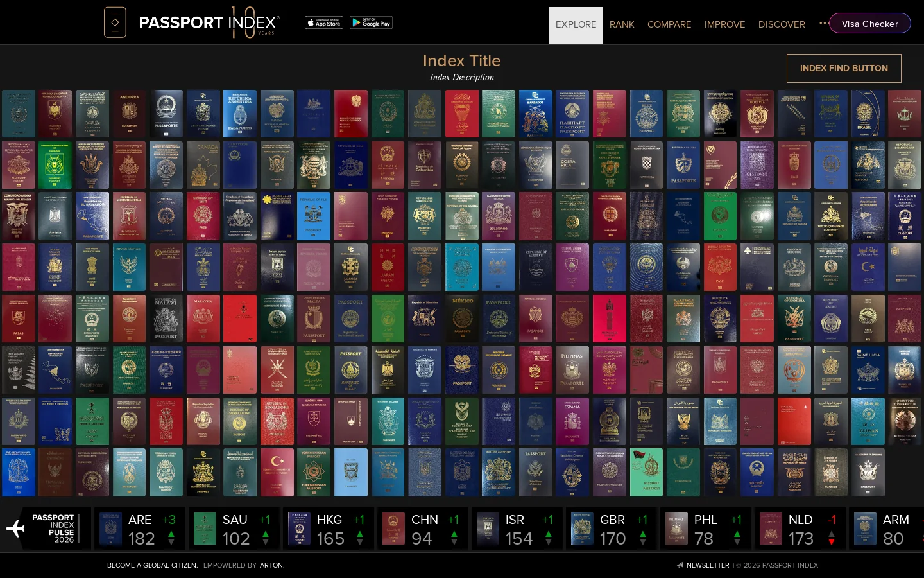Select the Georgia passport cover
Image resolution: width=924 pixels, height=578 pixels.
coord(499,216)
